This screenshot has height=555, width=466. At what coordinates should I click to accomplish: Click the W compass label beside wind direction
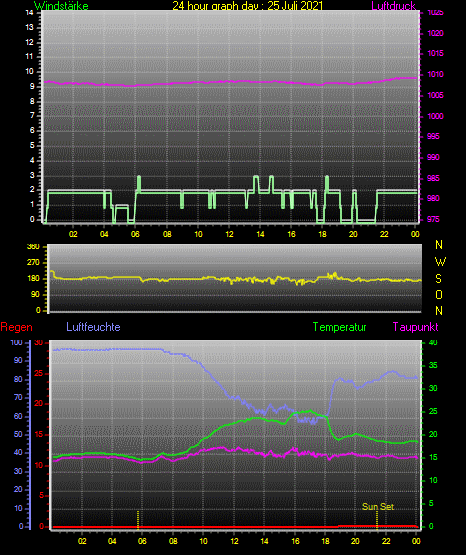(x=440, y=262)
